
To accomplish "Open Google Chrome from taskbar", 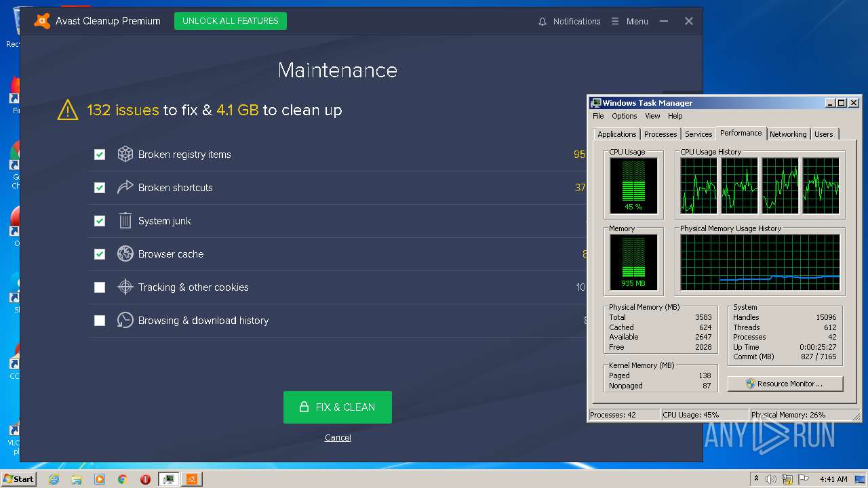I will coord(122,479).
